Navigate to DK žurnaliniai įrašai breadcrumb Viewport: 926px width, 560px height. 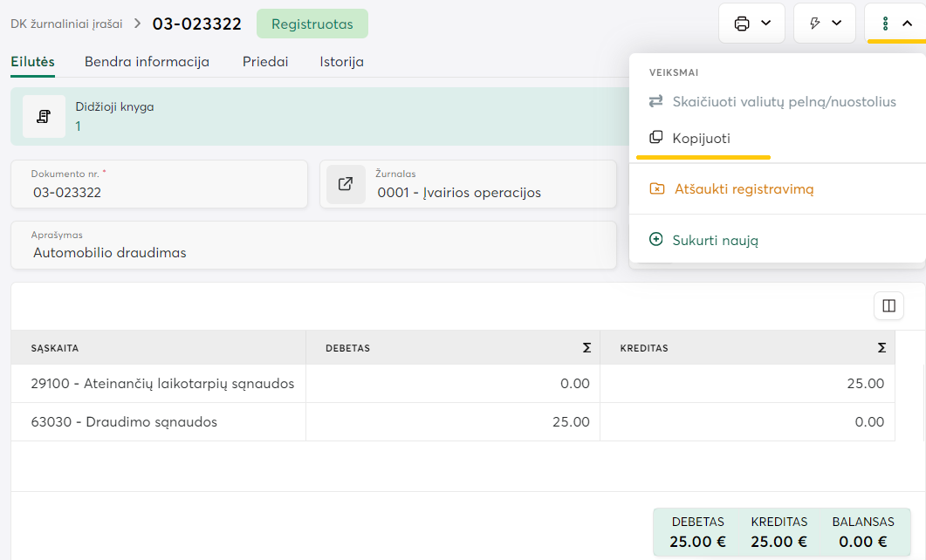pyautogui.click(x=66, y=24)
